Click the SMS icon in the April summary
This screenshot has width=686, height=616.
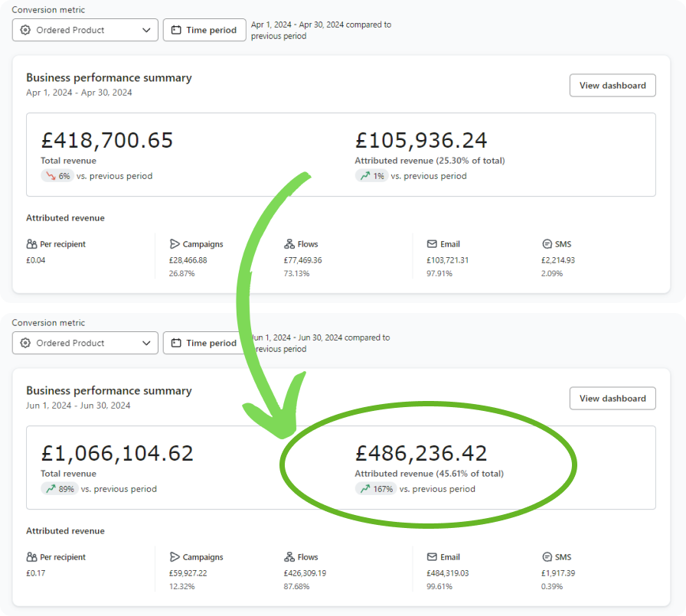pyautogui.click(x=547, y=244)
